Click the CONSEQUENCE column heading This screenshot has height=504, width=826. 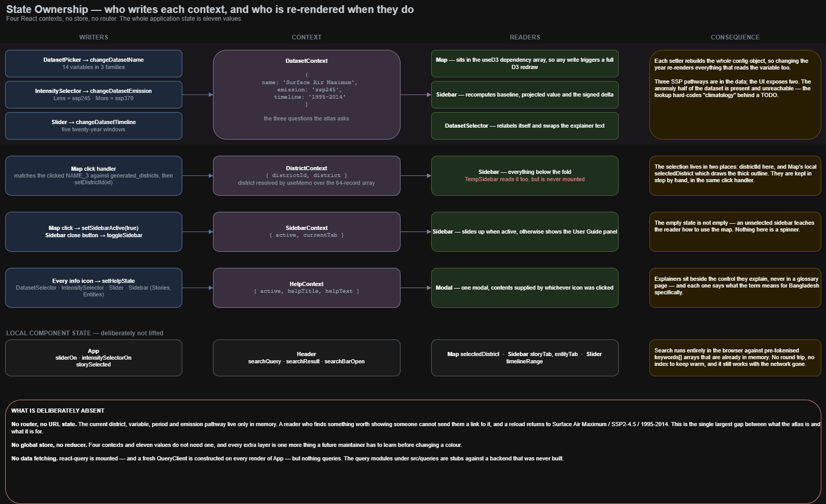pyautogui.click(x=735, y=37)
